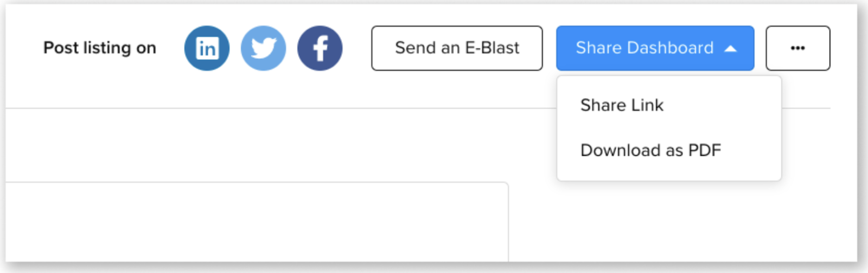Start an email blast with Send an E-Blast
Viewport: 868px width, 273px height.
tap(457, 48)
